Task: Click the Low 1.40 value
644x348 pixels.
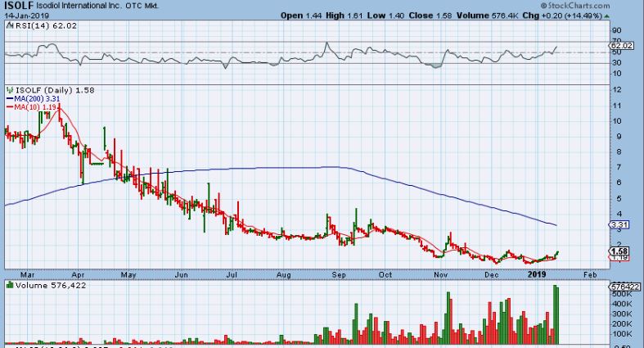Action: point(385,16)
